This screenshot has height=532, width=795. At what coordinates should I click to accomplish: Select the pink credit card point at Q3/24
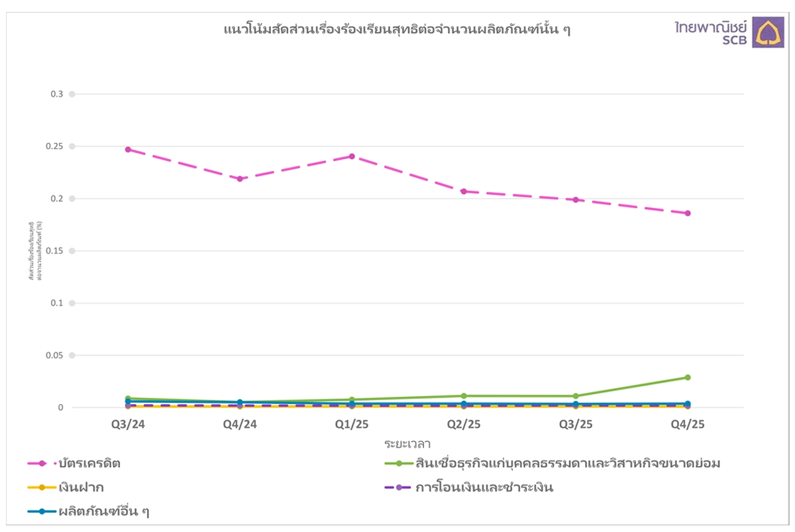[128, 150]
